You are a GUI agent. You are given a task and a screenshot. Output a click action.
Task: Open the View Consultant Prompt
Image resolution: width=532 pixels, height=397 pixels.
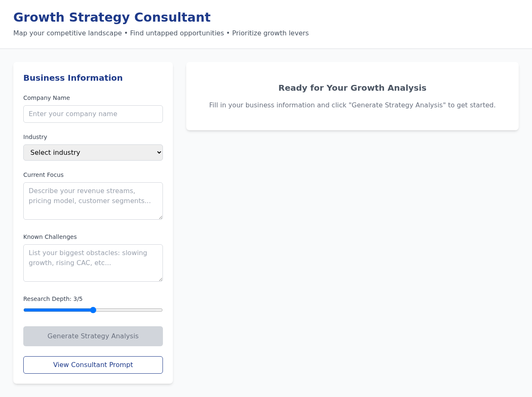[93, 365]
